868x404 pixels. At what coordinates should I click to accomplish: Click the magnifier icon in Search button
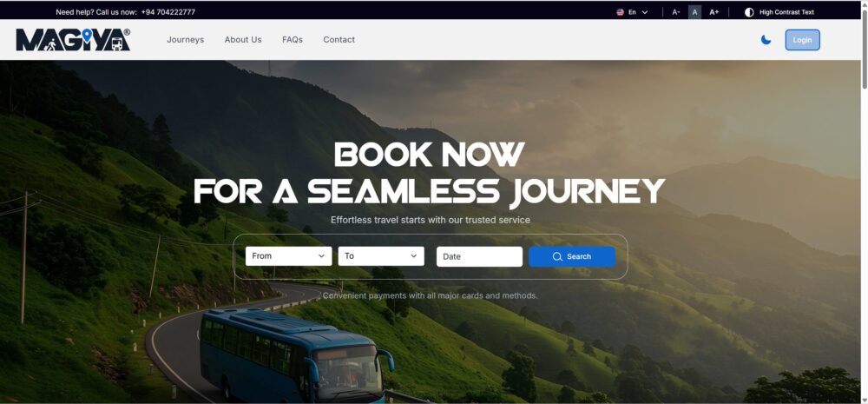point(557,256)
